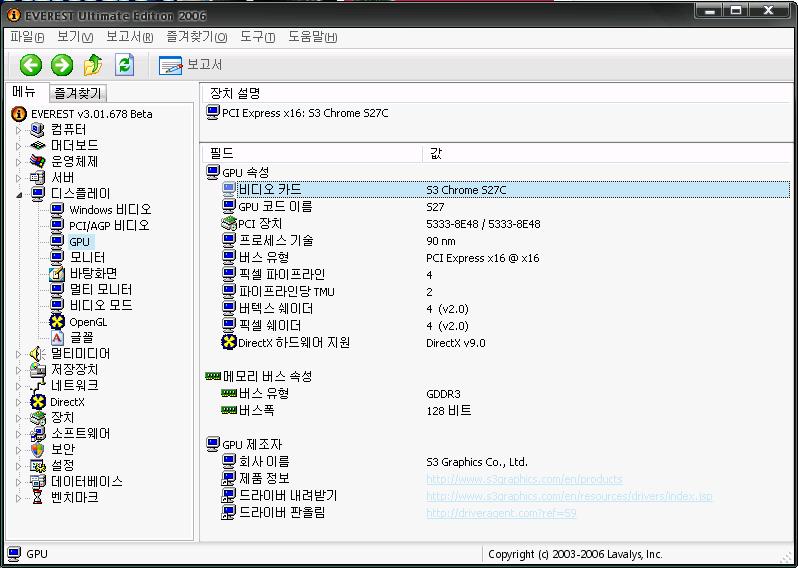The width and height of the screenshot is (798, 568).
Task: Expand the 멀티미디어 tree node
Action: coord(18,354)
